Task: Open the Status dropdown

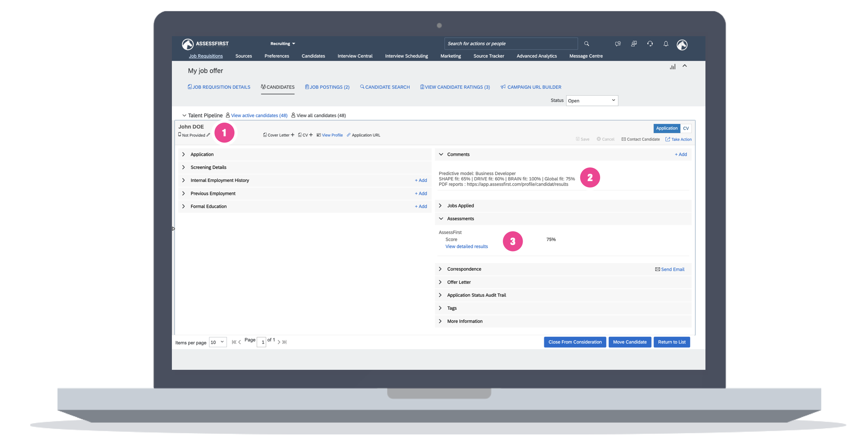Action: (x=591, y=100)
